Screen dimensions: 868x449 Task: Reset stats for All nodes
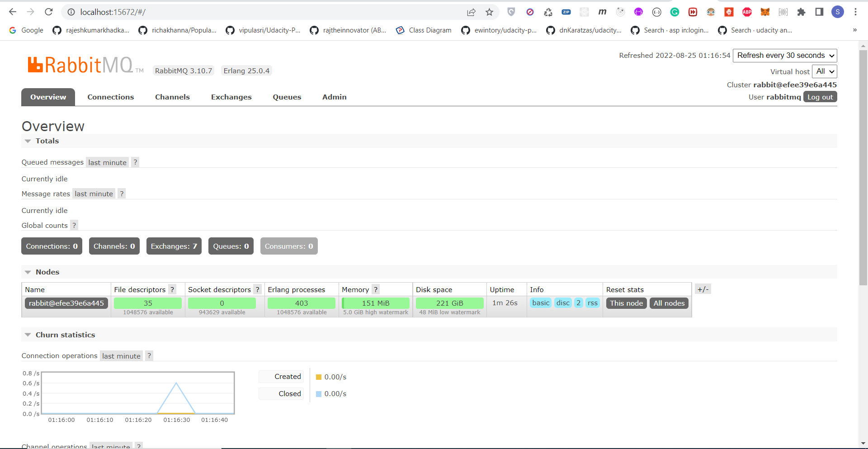(x=669, y=303)
